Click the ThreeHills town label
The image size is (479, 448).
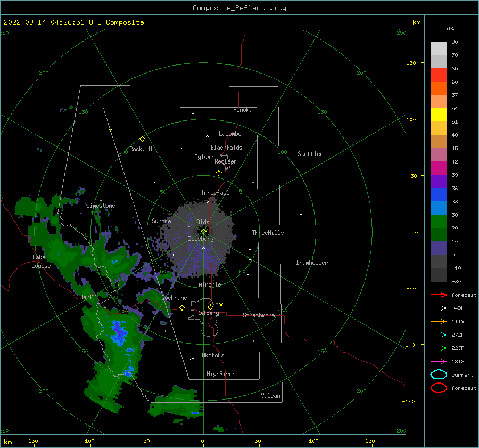268,233
